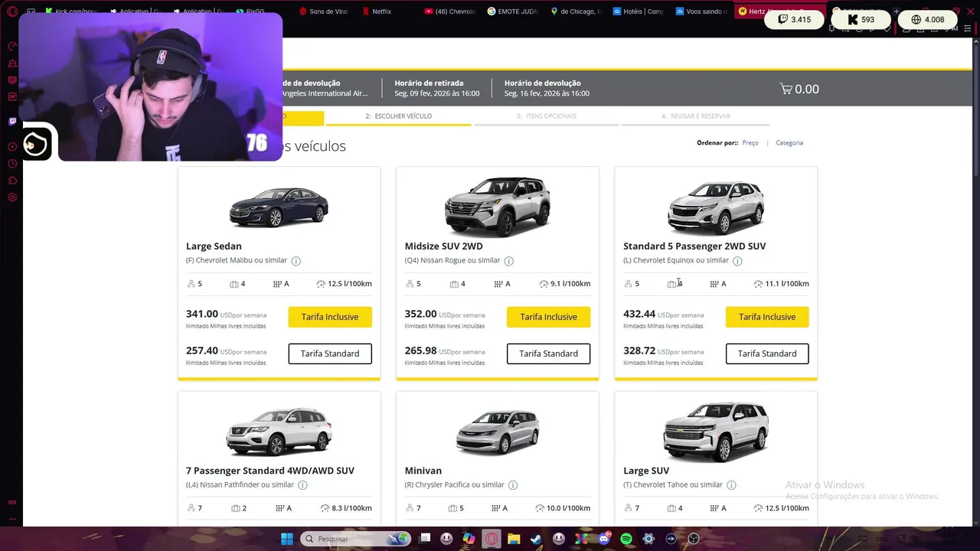Screen dimensions: 980x551
Task: Click the 'Large SUV' title
Action: coord(646,471)
